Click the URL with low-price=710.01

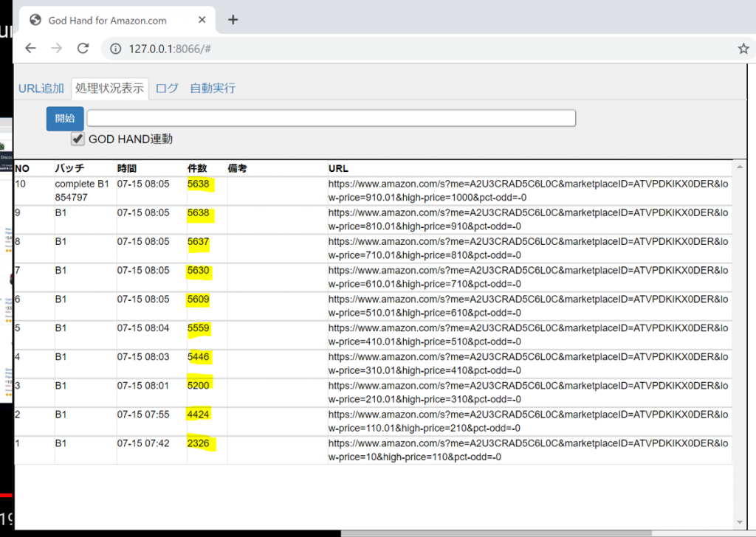[x=529, y=249]
